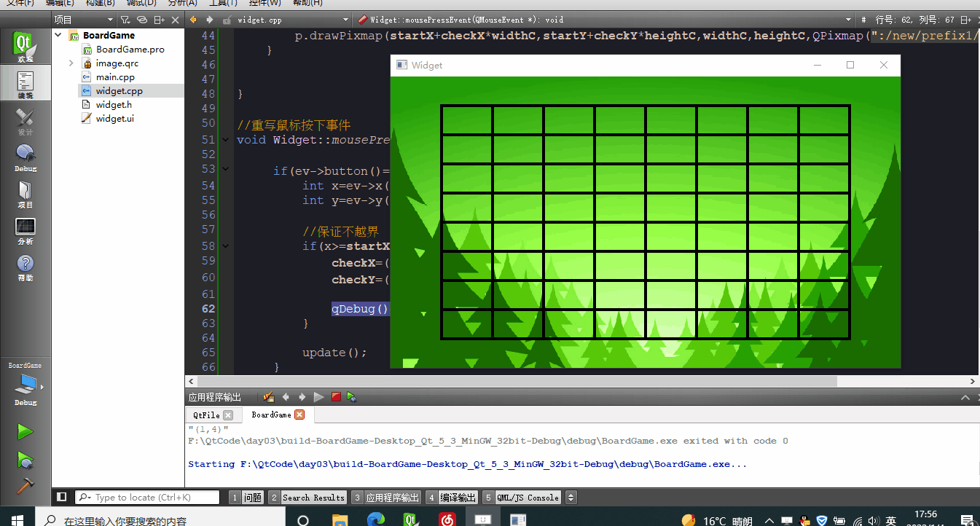Close the project side panel
The width and height of the screenshot is (980, 526).
[x=176, y=20]
